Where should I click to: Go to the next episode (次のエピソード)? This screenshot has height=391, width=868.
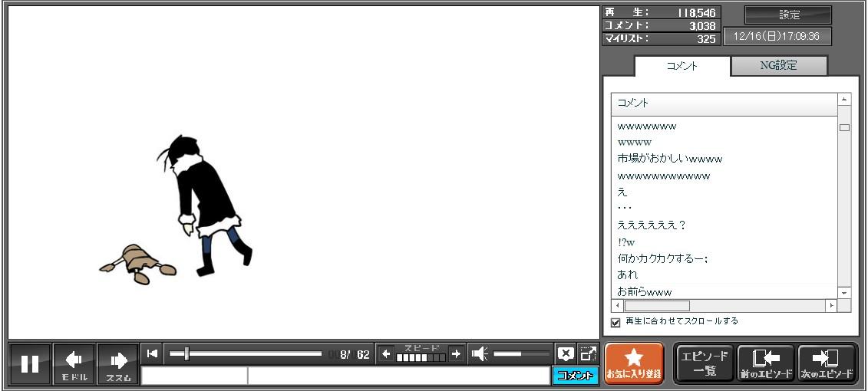827,363
